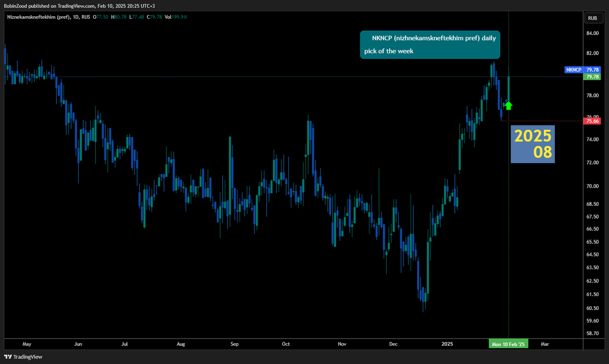Click the Jun label on the time axis

78,344
